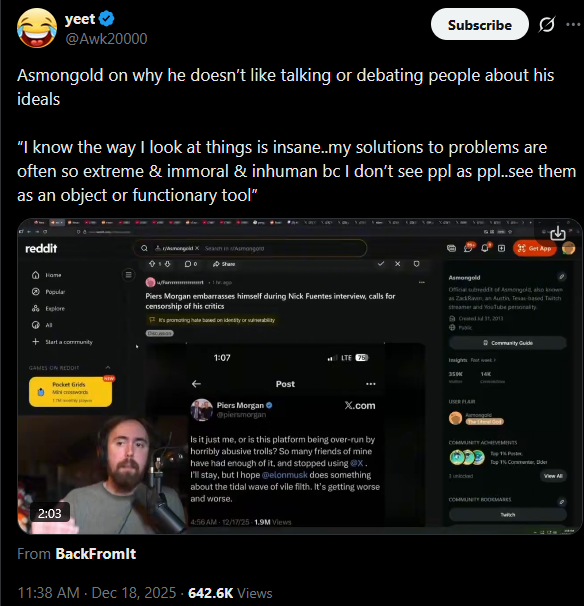Screen dimensions: 584x606
Task: Open the @Awk20000 handle link
Action: click(x=106, y=39)
